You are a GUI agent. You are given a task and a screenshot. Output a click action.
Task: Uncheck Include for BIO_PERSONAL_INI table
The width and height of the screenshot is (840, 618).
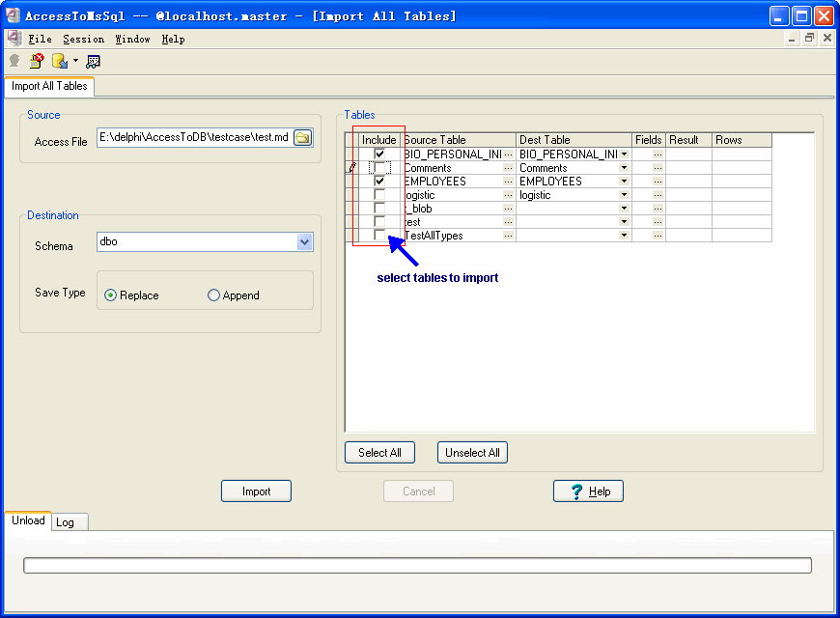pyautogui.click(x=379, y=154)
